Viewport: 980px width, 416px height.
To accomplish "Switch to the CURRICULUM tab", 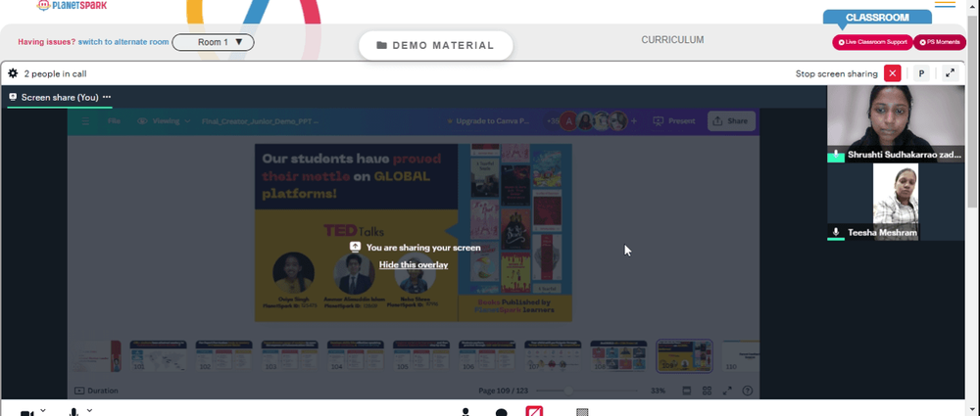I will (x=672, y=40).
